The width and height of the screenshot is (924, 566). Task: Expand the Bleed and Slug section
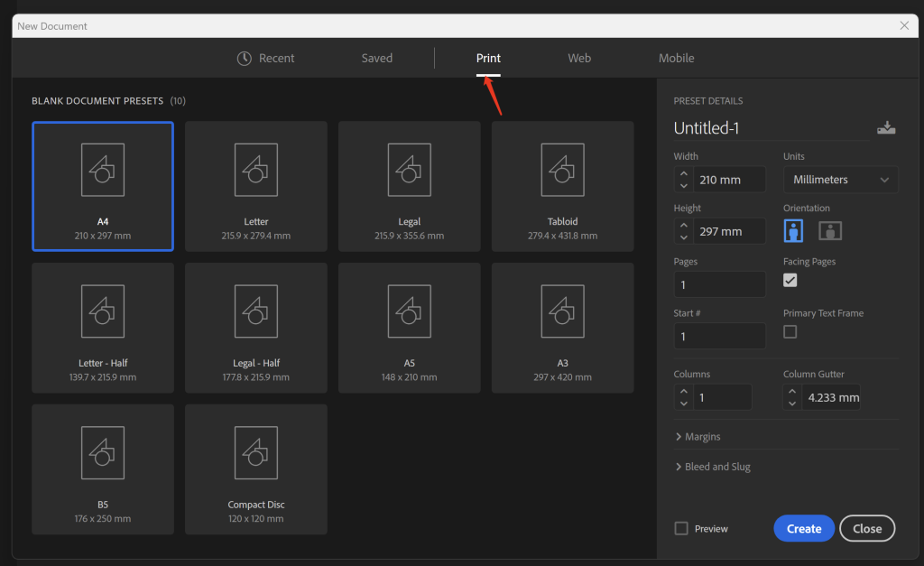(x=712, y=467)
